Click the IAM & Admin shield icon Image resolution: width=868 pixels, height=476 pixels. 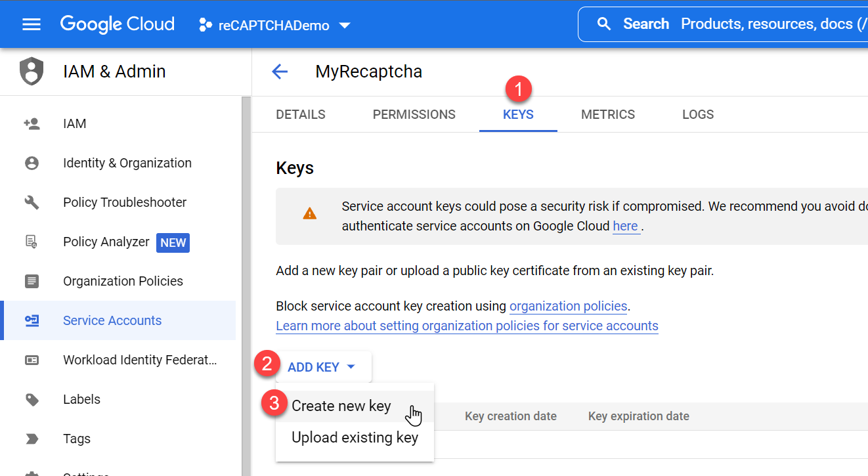[x=31, y=72]
